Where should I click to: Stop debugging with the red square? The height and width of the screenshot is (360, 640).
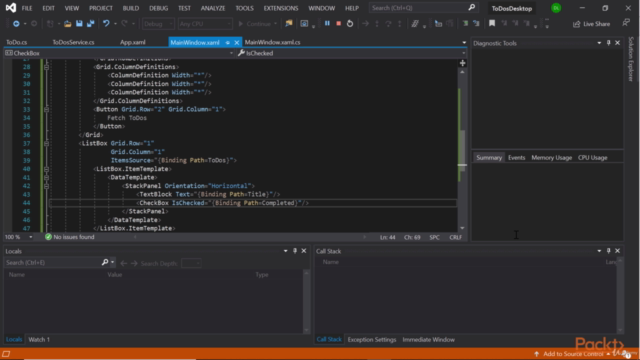pyautogui.click(x=338, y=24)
